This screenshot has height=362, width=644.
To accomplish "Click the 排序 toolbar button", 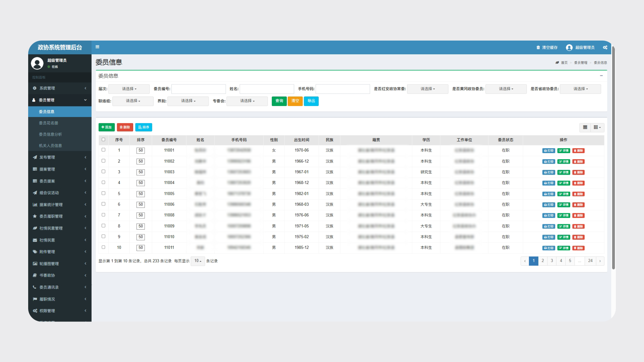I will click(x=144, y=127).
